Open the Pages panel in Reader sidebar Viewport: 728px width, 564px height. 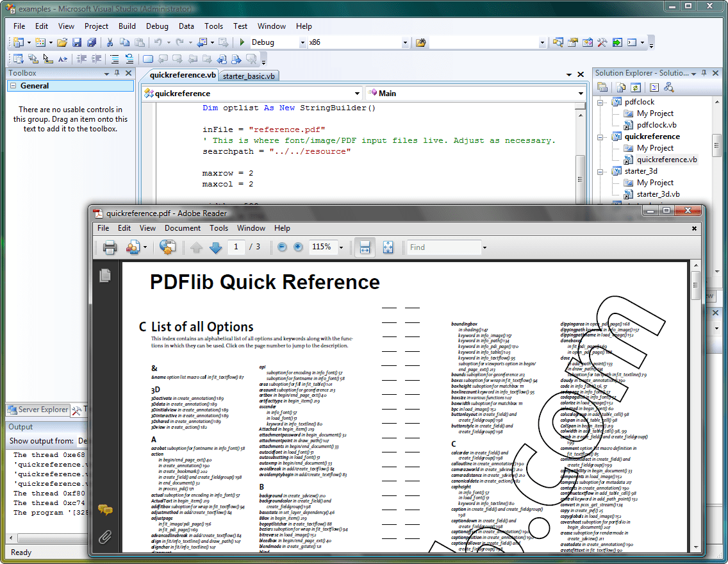click(x=105, y=276)
